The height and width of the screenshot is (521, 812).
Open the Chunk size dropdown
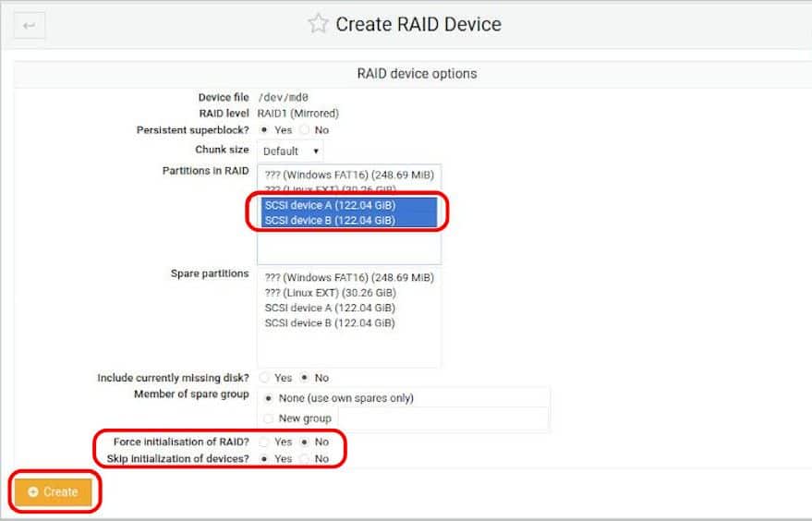tap(291, 151)
